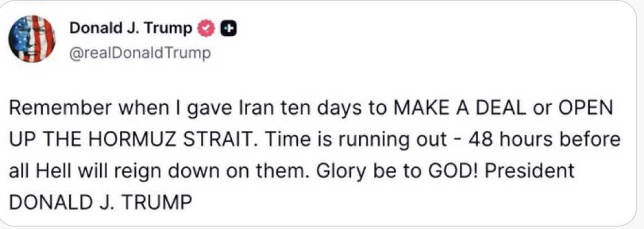Open the profile avatar picture
This screenshot has height=229, width=644.
(x=32, y=38)
